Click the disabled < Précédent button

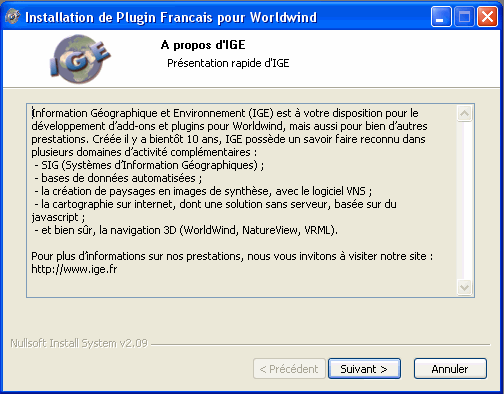coord(289,369)
